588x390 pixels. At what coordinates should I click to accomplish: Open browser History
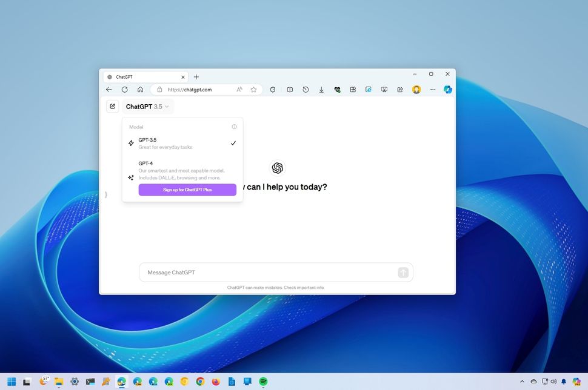tap(306, 90)
